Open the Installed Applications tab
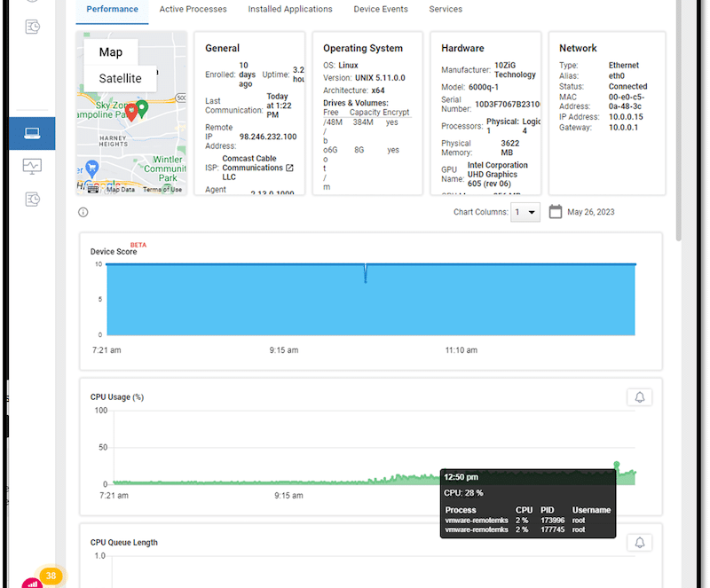The image size is (710, 588). (290, 9)
